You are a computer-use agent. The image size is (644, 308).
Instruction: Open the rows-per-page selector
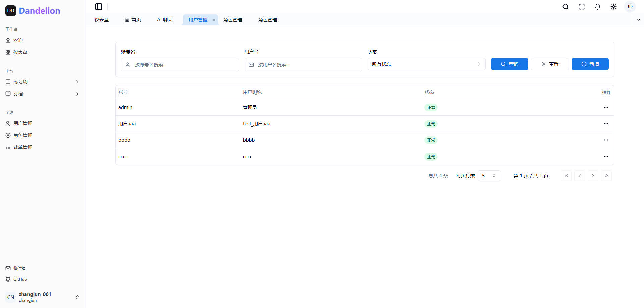pyautogui.click(x=489, y=176)
